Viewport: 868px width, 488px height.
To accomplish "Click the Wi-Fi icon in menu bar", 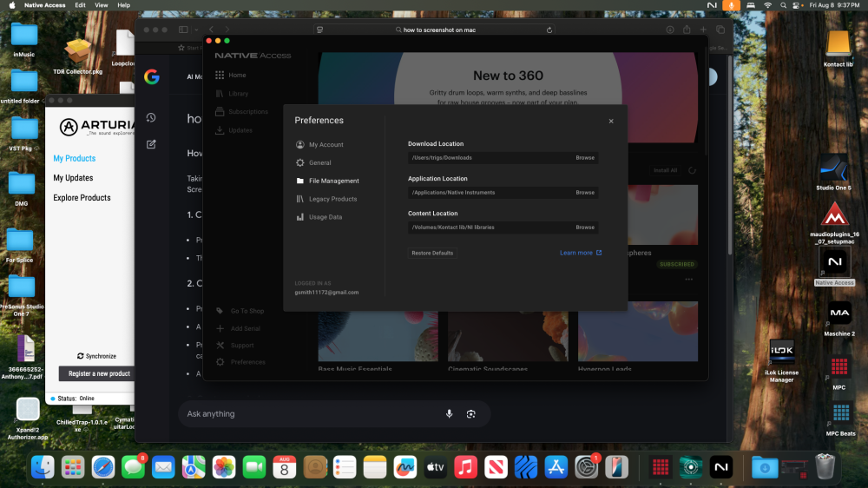I will [x=767, y=5].
